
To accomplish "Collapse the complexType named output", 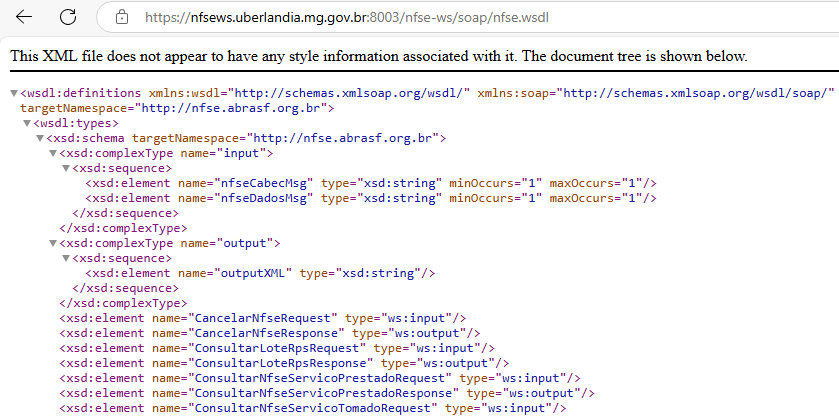I will pos(53,244).
